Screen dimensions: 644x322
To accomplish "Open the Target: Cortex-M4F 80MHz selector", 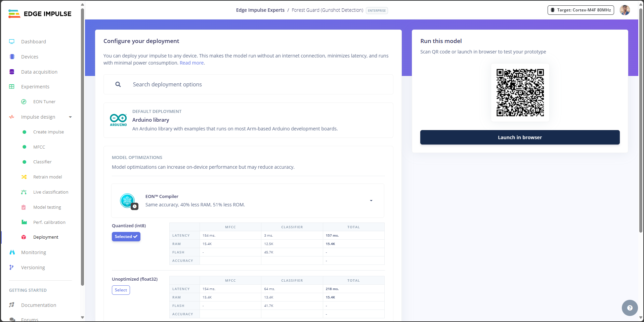I will click(x=581, y=10).
